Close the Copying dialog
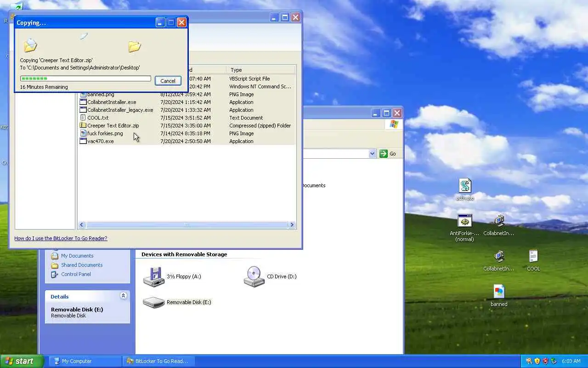Screen dimensions: 588x368 pyautogui.click(x=181, y=23)
